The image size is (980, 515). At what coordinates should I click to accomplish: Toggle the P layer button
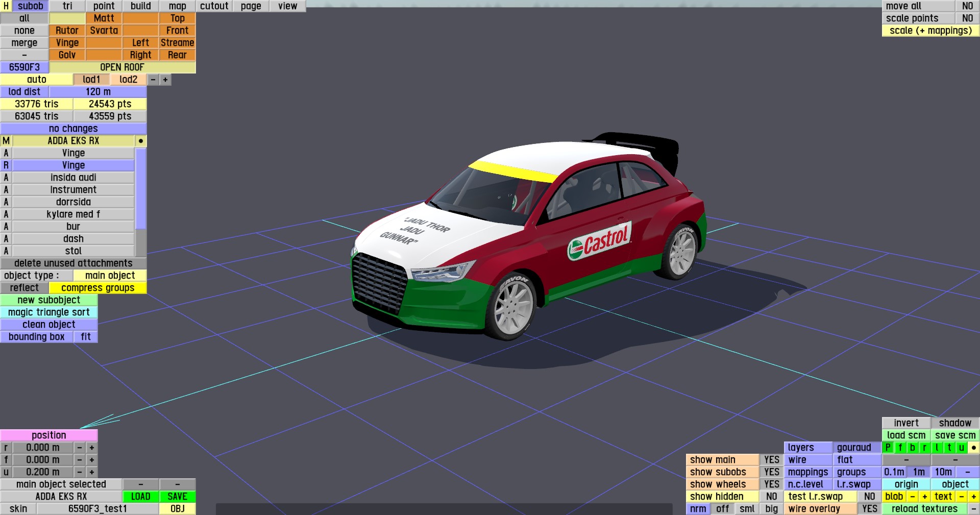coord(888,448)
